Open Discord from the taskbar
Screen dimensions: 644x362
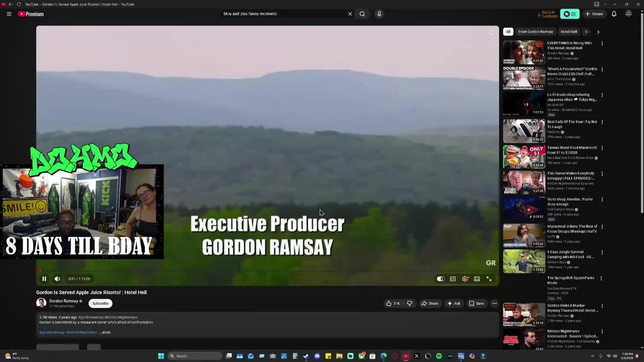coord(317,356)
